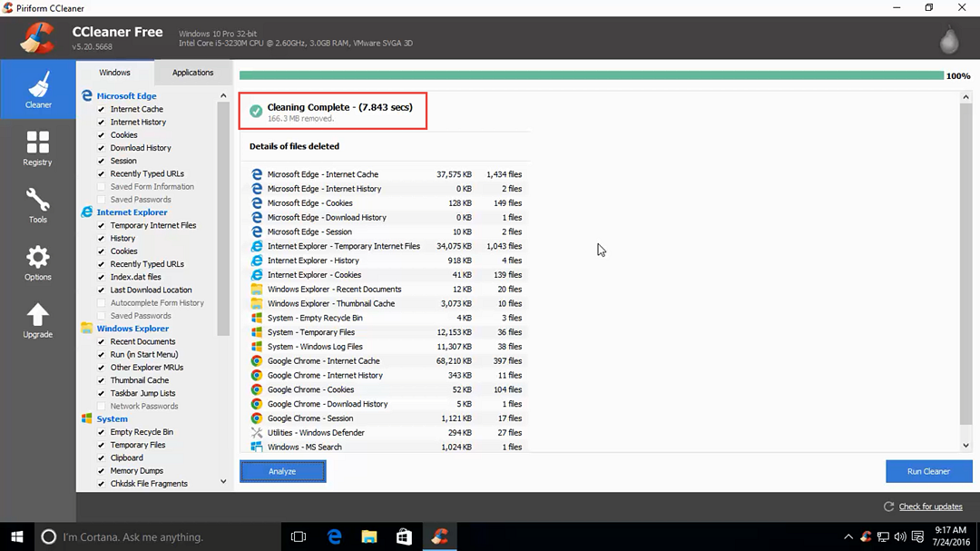Click the green 100% progress bar

[592, 75]
